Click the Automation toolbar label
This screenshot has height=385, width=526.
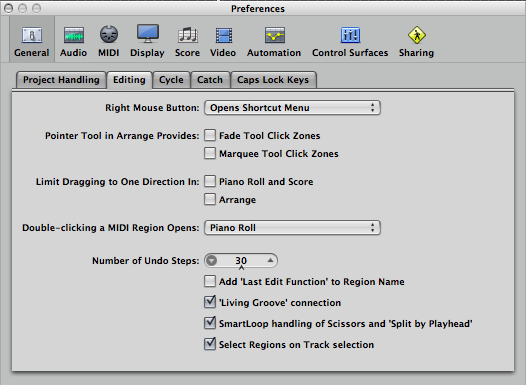point(274,53)
